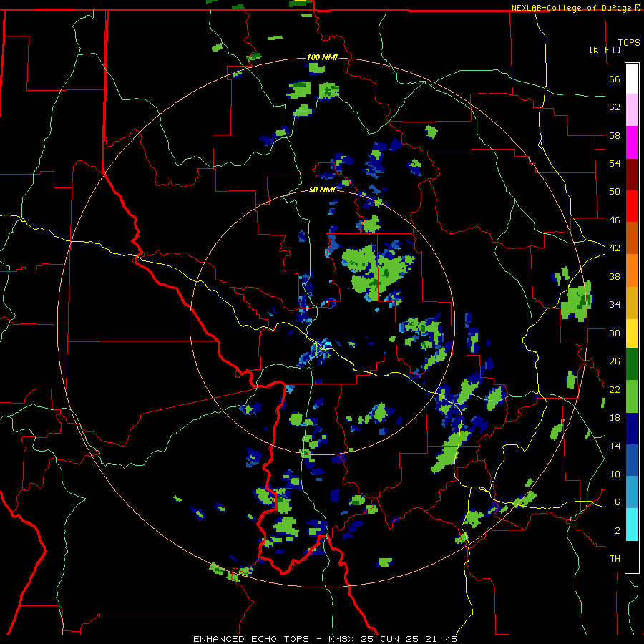Select the dark green legend swatch
This screenshot has height=644, width=644.
coord(632,364)
